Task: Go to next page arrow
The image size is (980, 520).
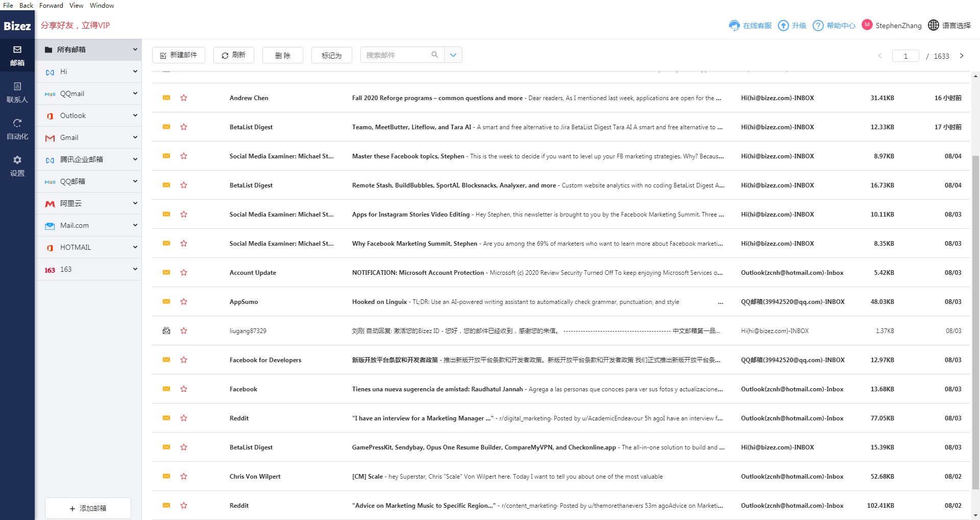Action: 962,56
